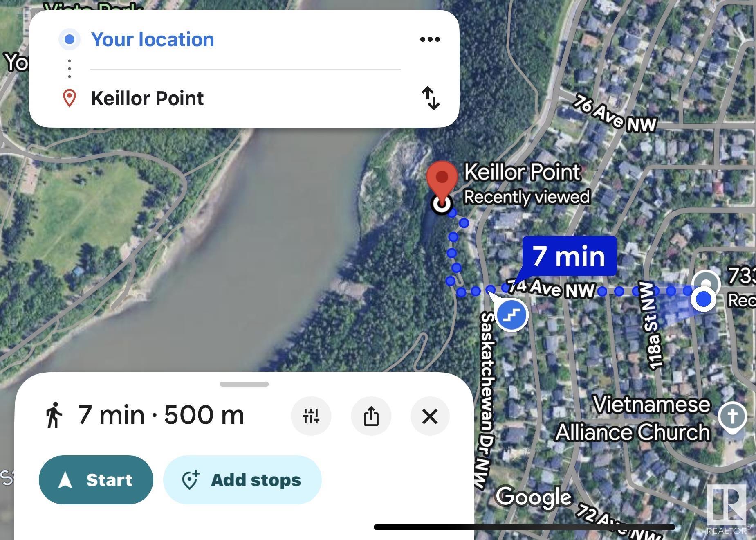Tap the Vietnamese Alliance Church label
Image resolution: width=756 pixels, height=540 pixels.
(633, 418)
